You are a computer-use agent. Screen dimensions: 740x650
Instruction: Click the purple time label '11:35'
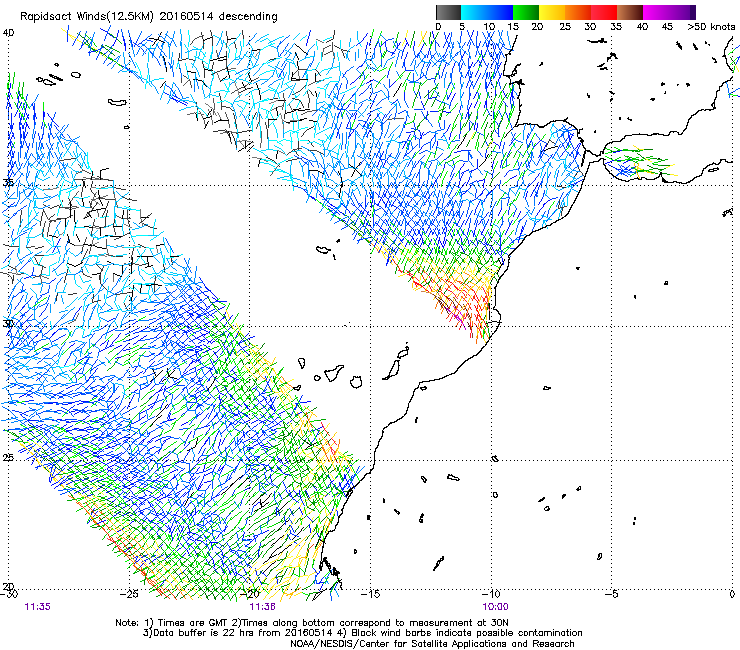click(x=38, y=607)
